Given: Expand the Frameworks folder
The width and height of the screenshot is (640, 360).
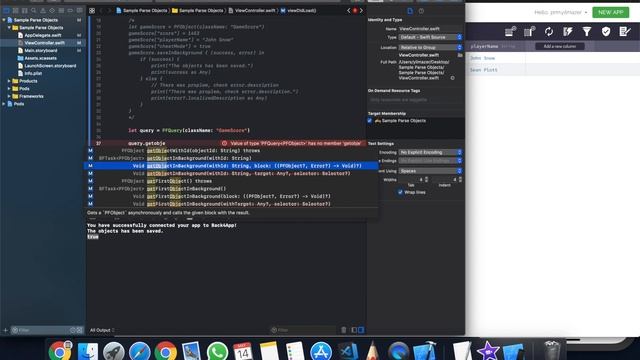Looking at the screenshot, I should 9,96.
